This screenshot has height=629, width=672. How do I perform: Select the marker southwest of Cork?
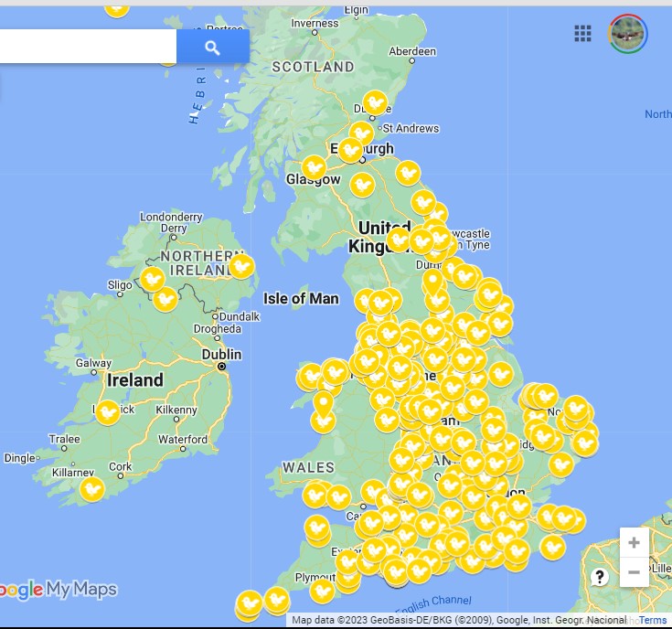click(91, 489)
